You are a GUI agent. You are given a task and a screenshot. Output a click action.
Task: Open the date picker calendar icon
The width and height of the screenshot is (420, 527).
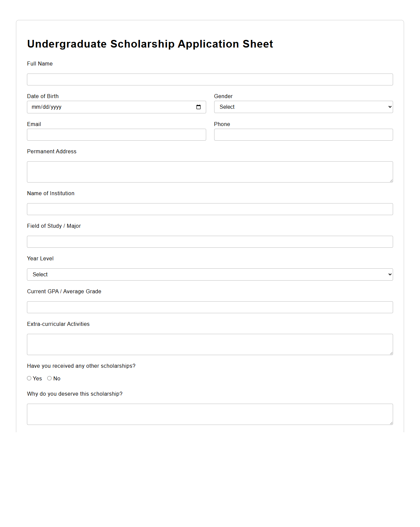click(199, 107)
